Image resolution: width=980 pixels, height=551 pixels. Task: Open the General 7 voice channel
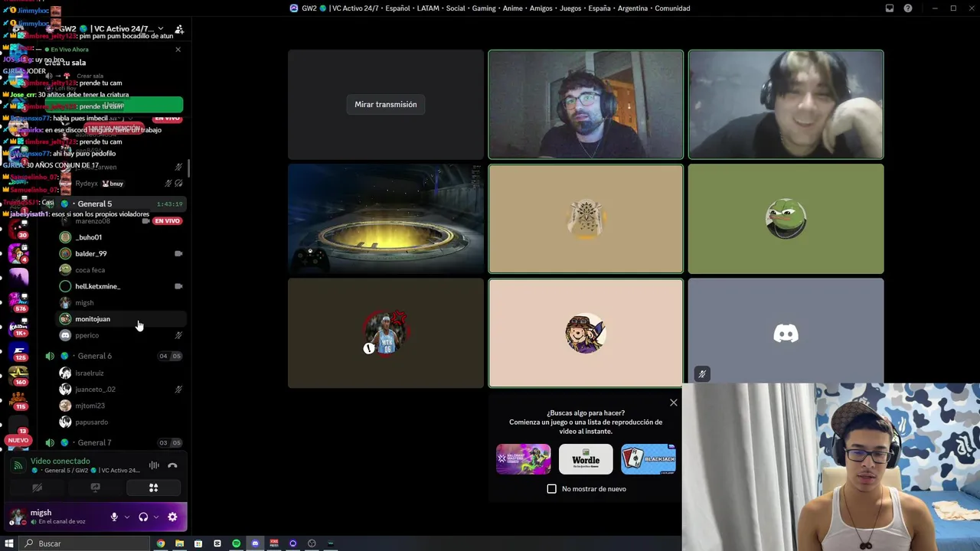(113, 442)
